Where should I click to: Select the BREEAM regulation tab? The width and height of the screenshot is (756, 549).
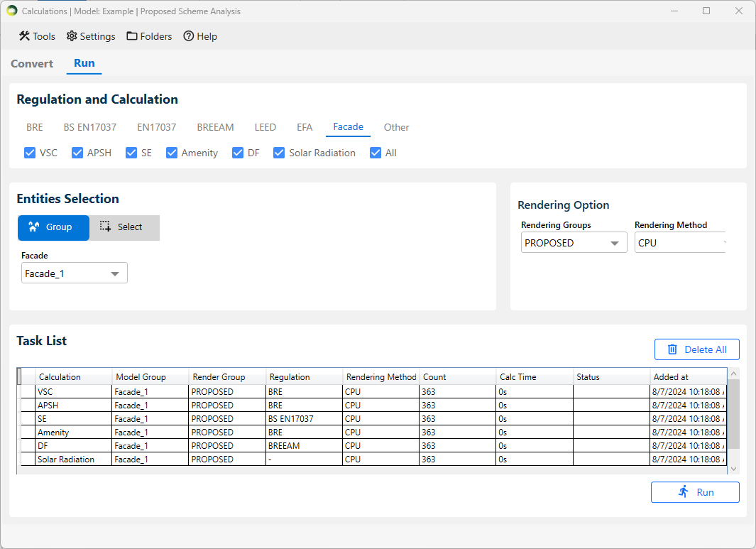(x=215, y=127)
